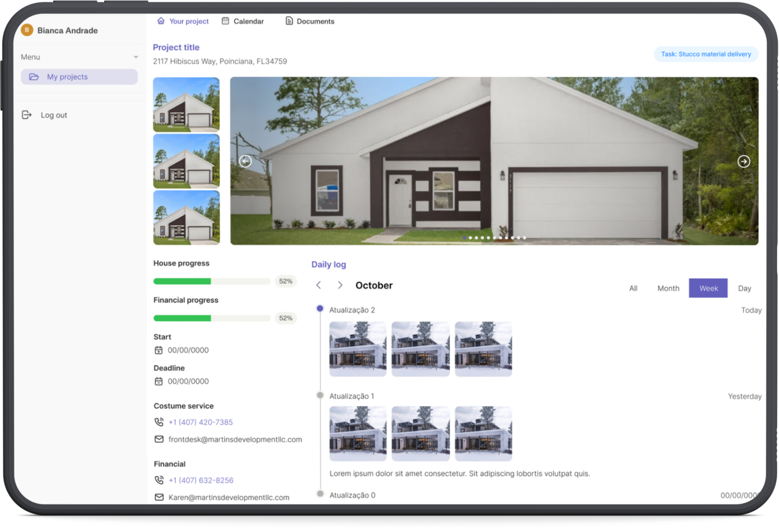Image resolution: width=779 pixels, height=532 pixels.
Task: Switch the Daily log to Day view
Action: point(744,288)
